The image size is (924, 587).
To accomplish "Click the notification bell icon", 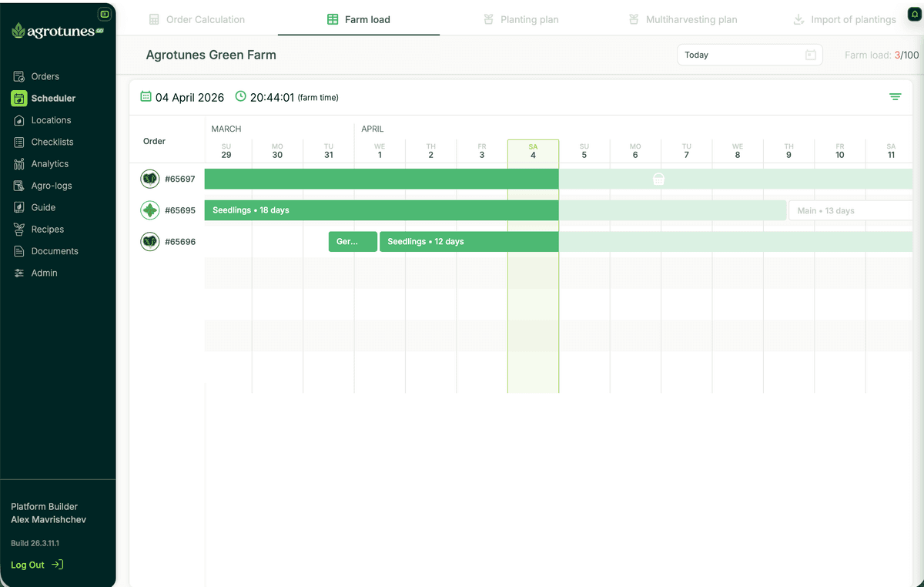I will (914, 15).
